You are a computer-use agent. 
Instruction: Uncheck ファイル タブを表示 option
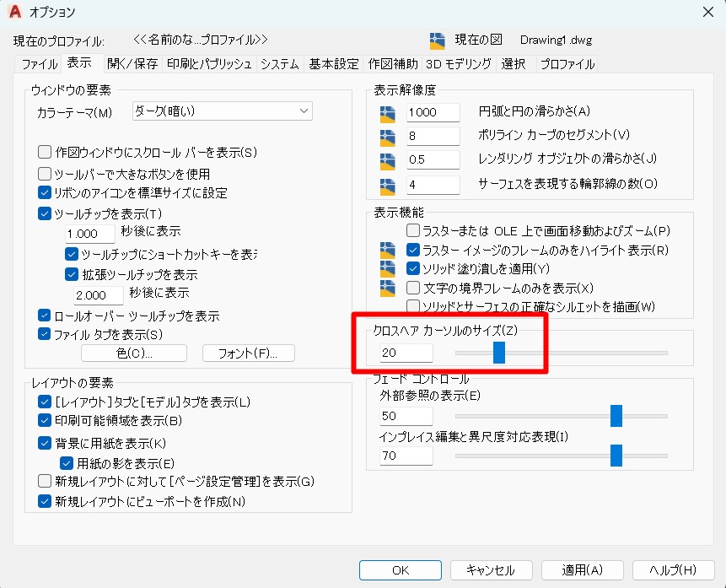click(x=46, y=334)
